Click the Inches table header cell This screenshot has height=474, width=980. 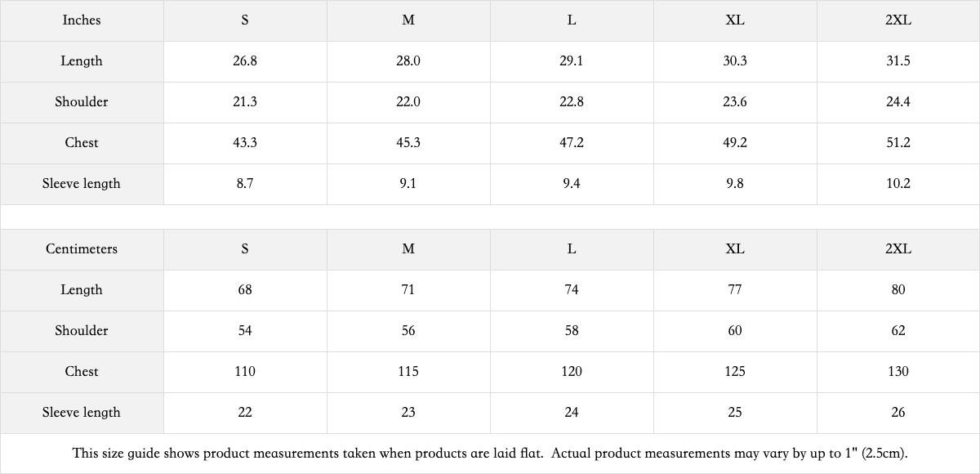pyautogui.click(x=82, y=20)
